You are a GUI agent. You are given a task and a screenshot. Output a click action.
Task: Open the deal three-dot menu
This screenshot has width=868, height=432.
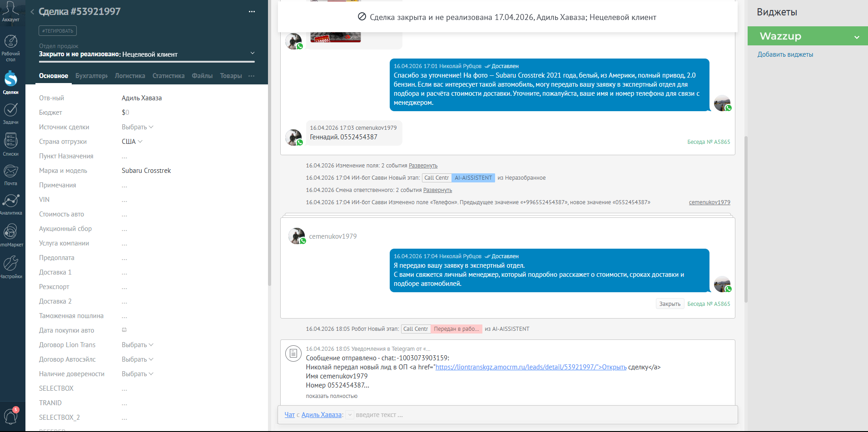click(252, 12)
